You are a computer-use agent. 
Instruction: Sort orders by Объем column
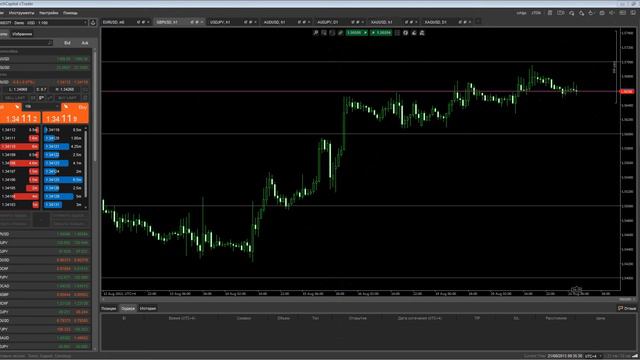(x=283, y=318)
